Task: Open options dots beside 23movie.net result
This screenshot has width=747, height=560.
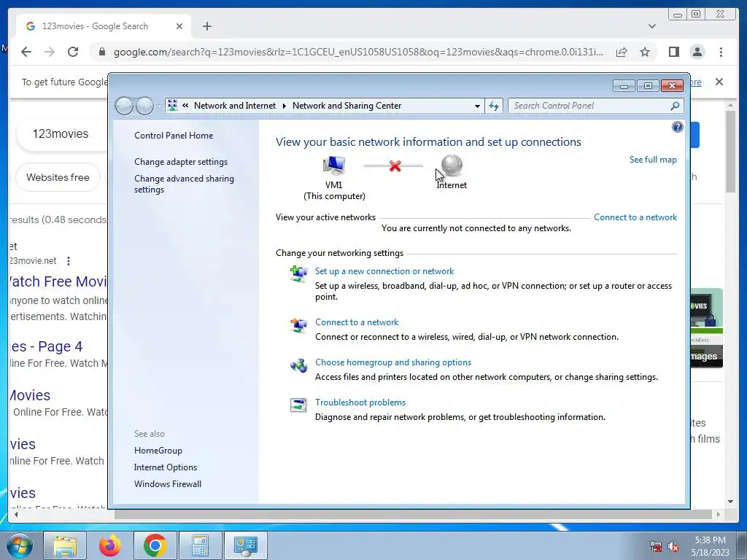Action: (x=69, y=261)
